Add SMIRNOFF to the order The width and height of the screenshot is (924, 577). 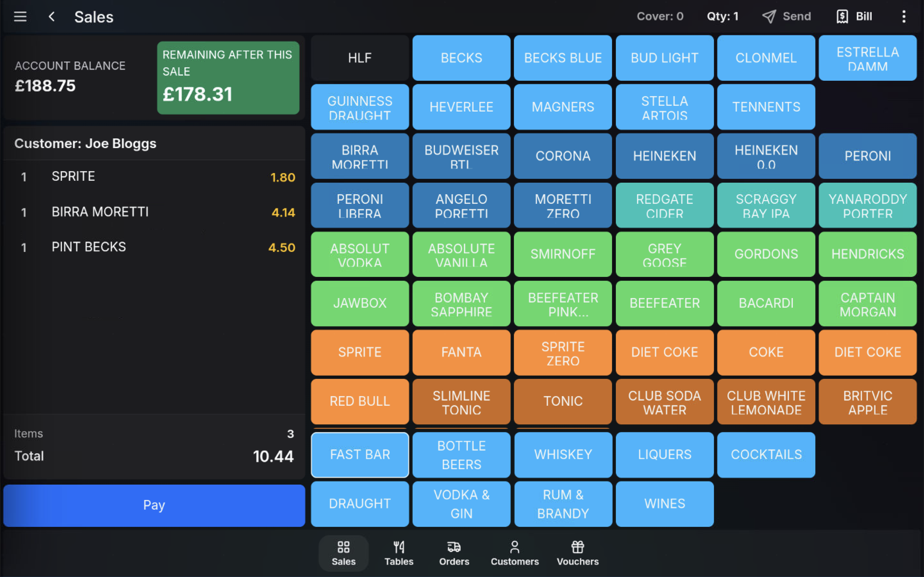point(563,255)
